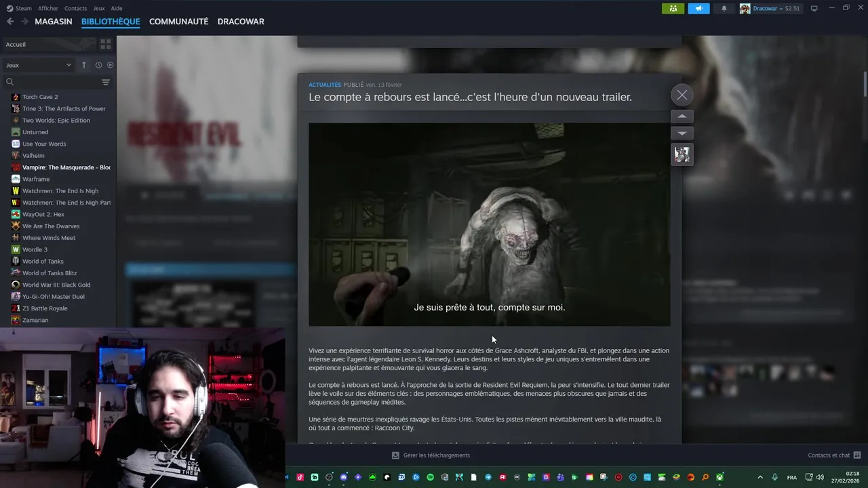Image resolution: width=868 pixels, height=488 pixels.
Task: Open the game thumbnail below the article arrows
Action: [x=682, y=155]
